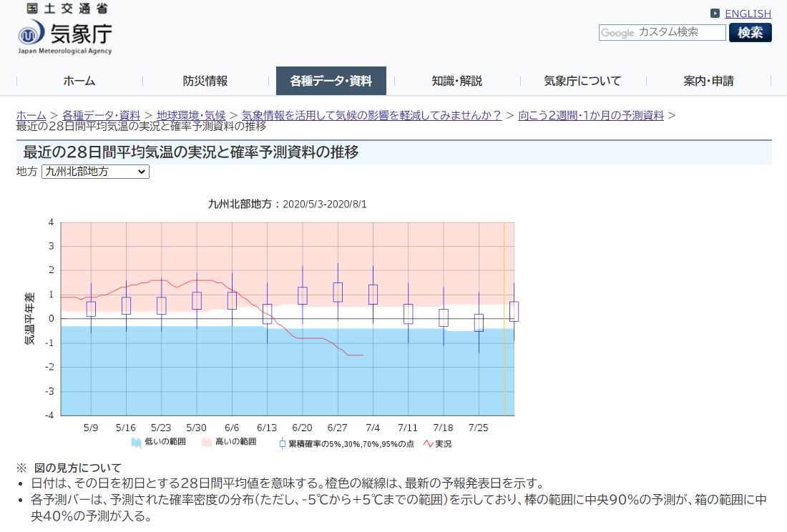Click the 累積確率 box-marker legend icon
The image size is (787, 532).
[283, 443]
